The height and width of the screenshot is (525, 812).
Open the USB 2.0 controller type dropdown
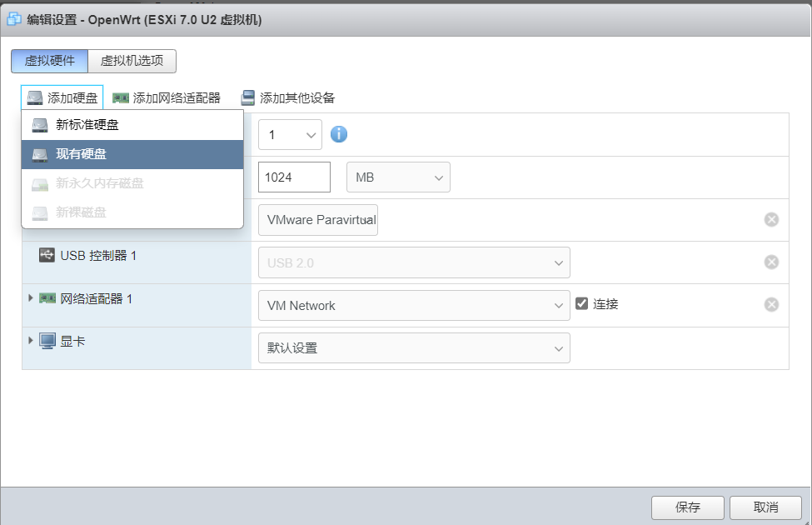pyautogui.click(x=414, y=262)
